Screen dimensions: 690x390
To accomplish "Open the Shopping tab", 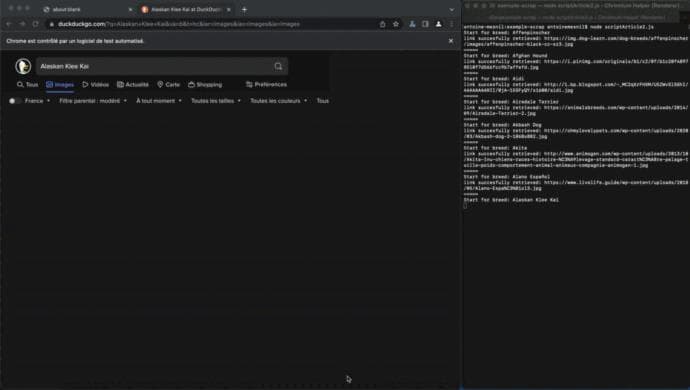I will point(205,85).
